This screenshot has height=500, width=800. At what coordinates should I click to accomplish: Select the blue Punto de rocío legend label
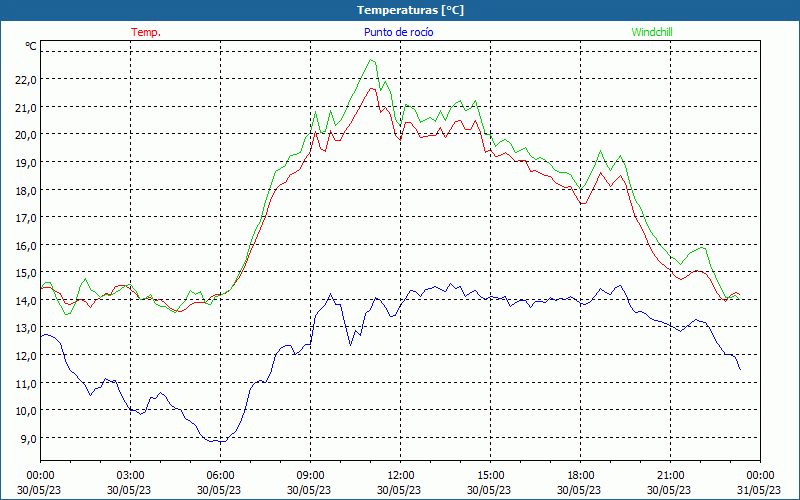(398, 32)
